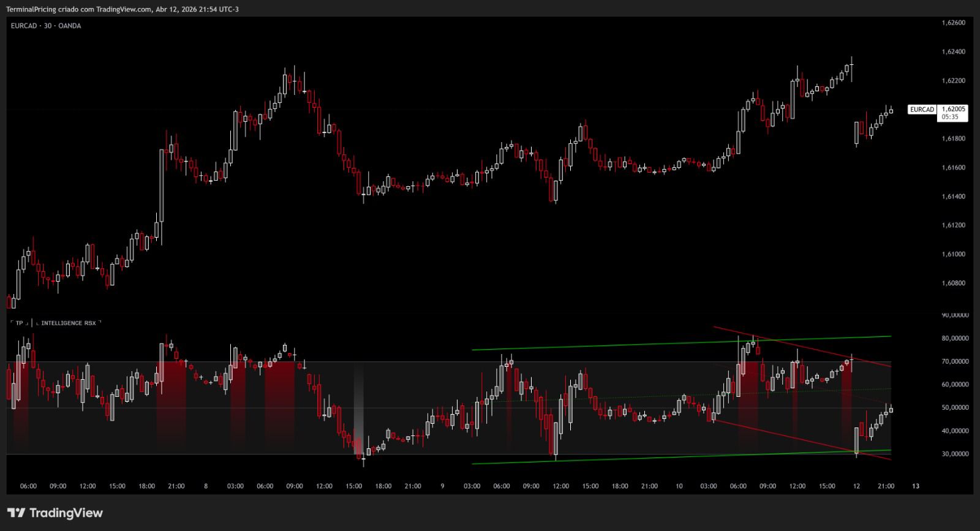This screenshot has height=531, width=980.
Task: Click the INTELLIGENCE RSX indicator label
Action: (68, 323)
